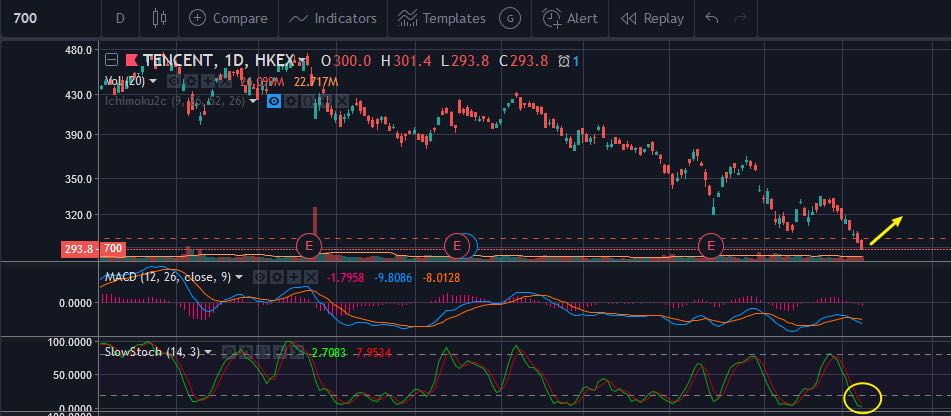The width and height of the screenshot is (951, 416).
Task: Click the SlowStoch value 7.9534
Action: click(x=374, y=352)
